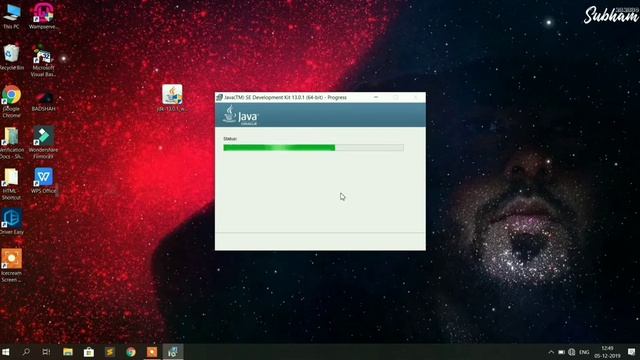The height and width of the screenshot is (360, 640).
Task: Select Google Chrome desktop shortcut
Action: pyautogui.click(x=11, y=101)
